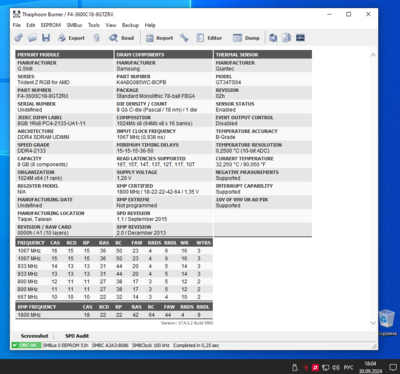
Task: Click the dark memory module icon at the toolbar end
Action: coord(300,38)
